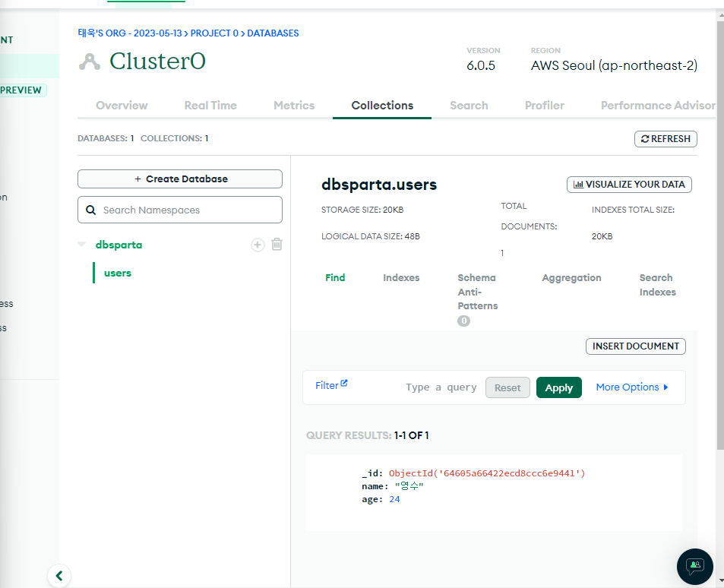Open the Aggregation tab

click(x=571, y=277)
